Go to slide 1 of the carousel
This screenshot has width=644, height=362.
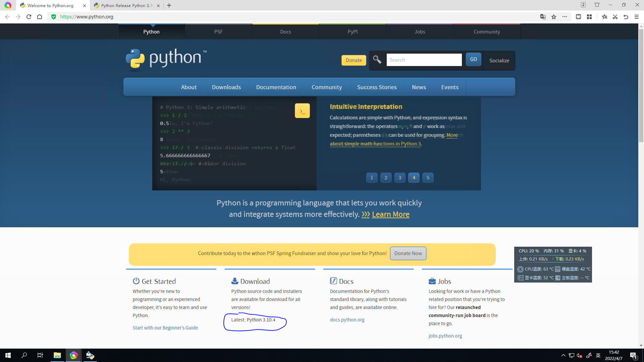pos(372,178)
